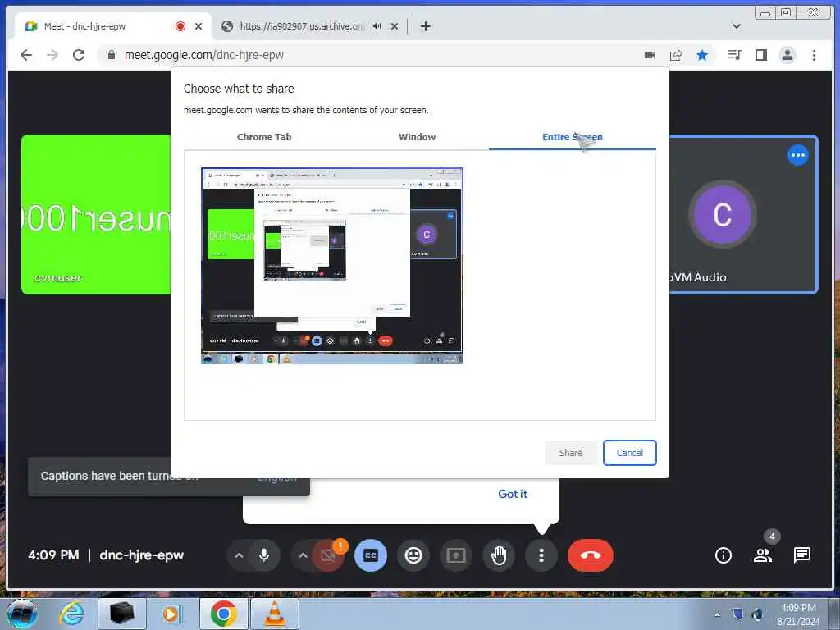Open Chrome's three-dot menu
The width and height of the screenshot is (840, 630).
tap(814, 55)
